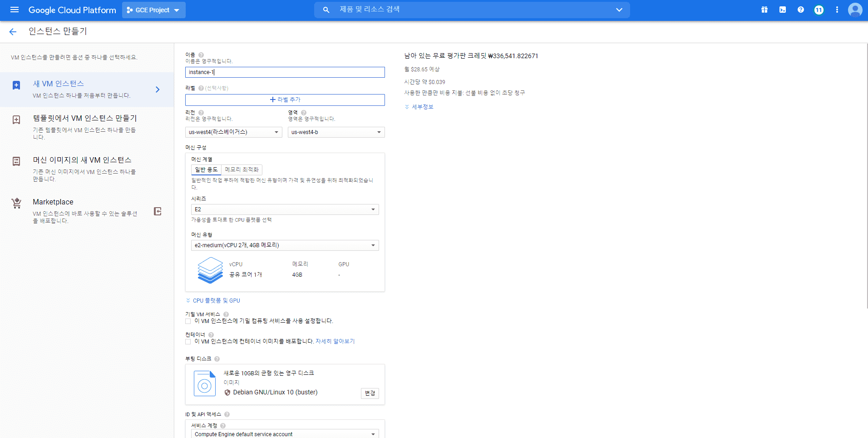Viewport: 868px width, 438px height.
Task: Click the resource search input field
Action: coord(472,10)
